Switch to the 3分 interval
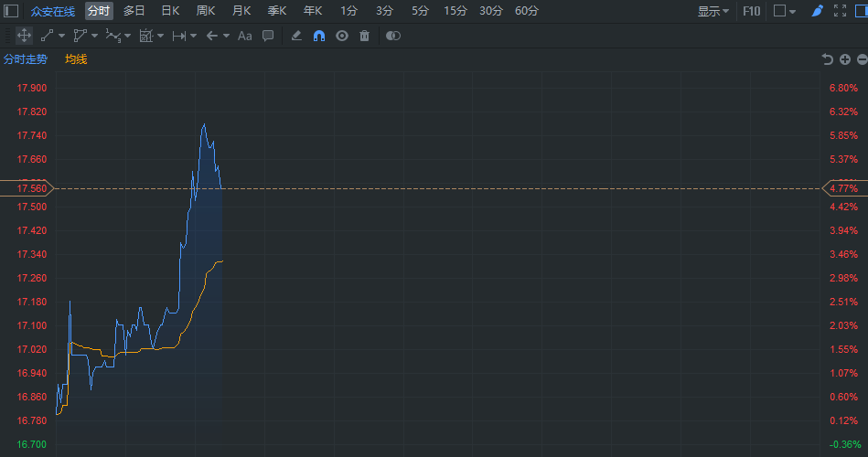The image size is (868, 457). coord(384,11)
